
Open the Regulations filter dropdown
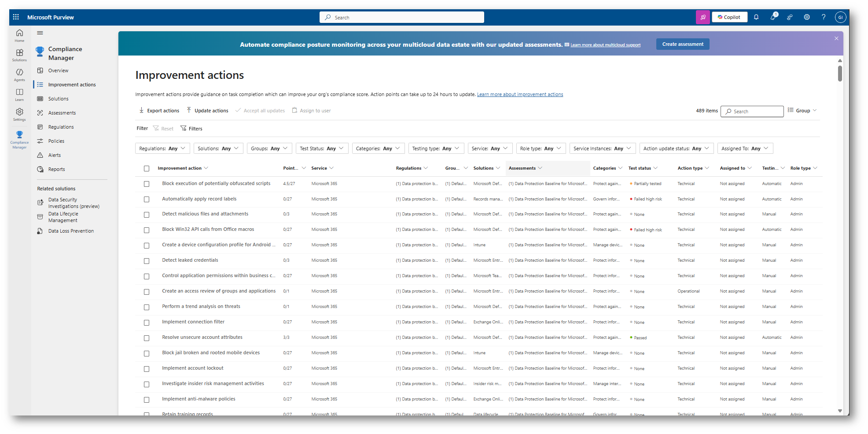coord(162,148)
